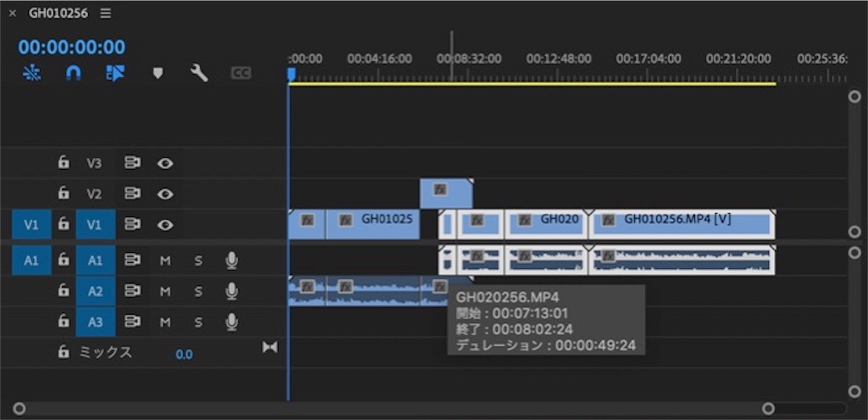Toggle sync lock on A2 track
The width and height of the screenshot is (868, 420).
pos(131,290)
